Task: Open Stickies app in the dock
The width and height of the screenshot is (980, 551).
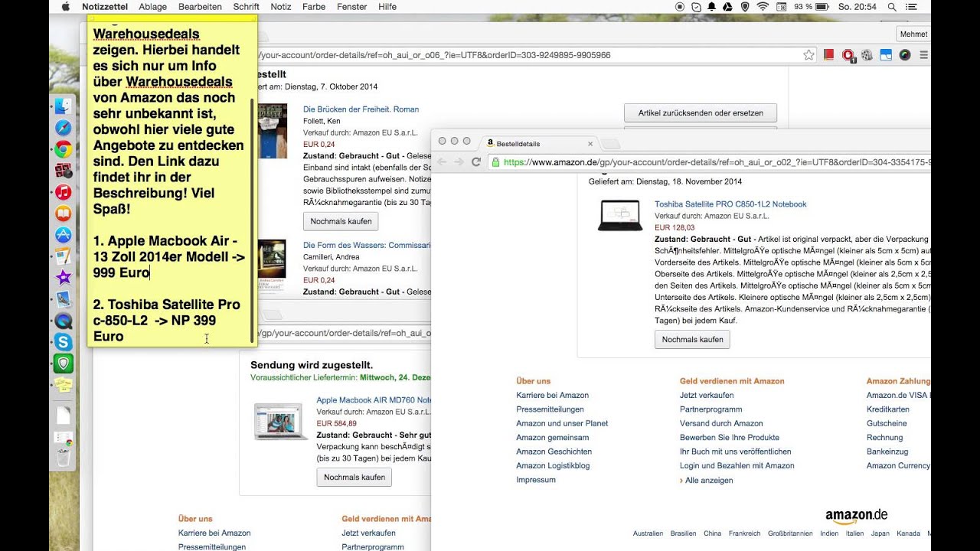Action: [64, 385]
